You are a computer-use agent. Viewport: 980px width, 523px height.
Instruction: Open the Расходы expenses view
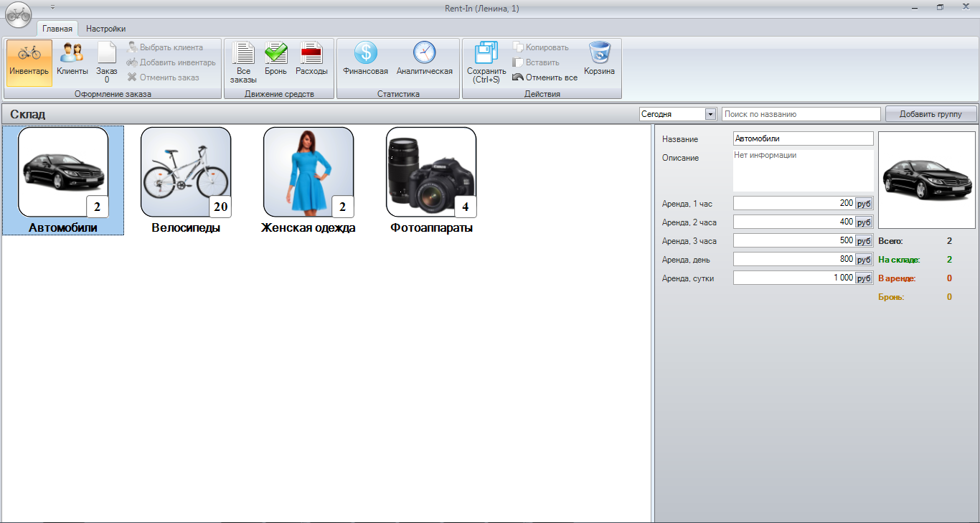311,62
